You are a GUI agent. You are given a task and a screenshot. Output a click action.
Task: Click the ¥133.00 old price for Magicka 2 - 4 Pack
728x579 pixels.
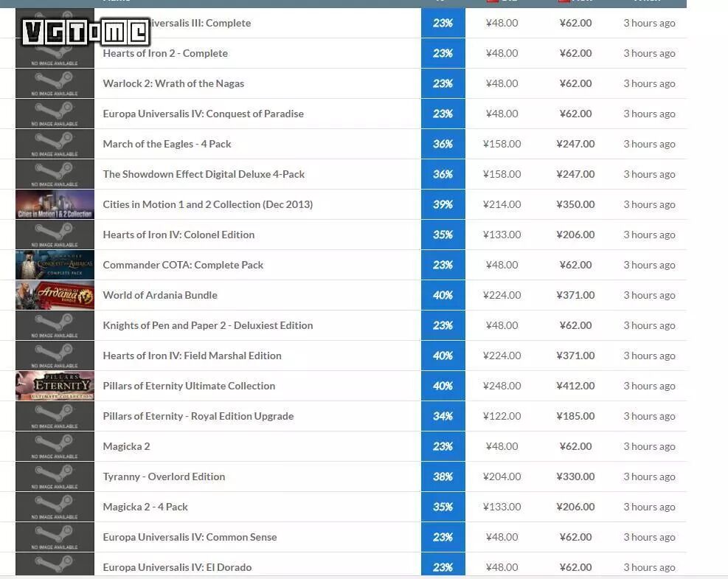pyautogui.click(x=502, y=507)
